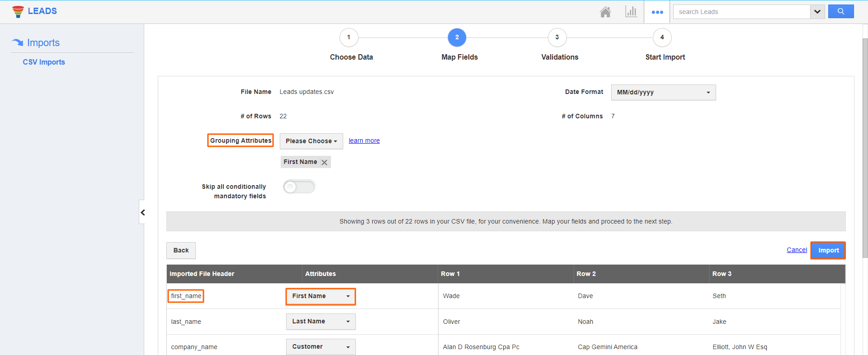Toggle skip all conditionally mandatory fields
This screenshot has width=868, height=355.
[x=299, y=187]
